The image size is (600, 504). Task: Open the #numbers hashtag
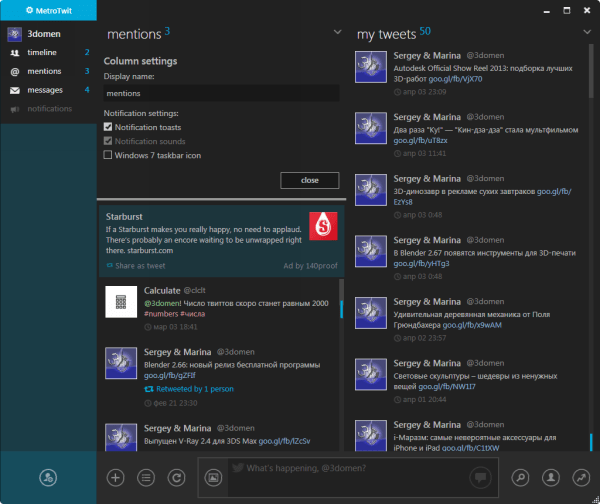pos(161,314)
